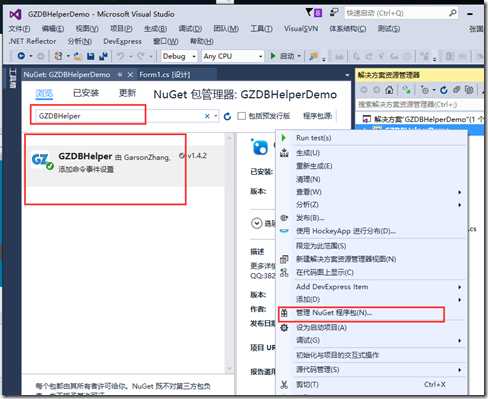Click the New Project toolbar icon
The height and width of the screenshot is (399, 488).
(x=58, y=56)
